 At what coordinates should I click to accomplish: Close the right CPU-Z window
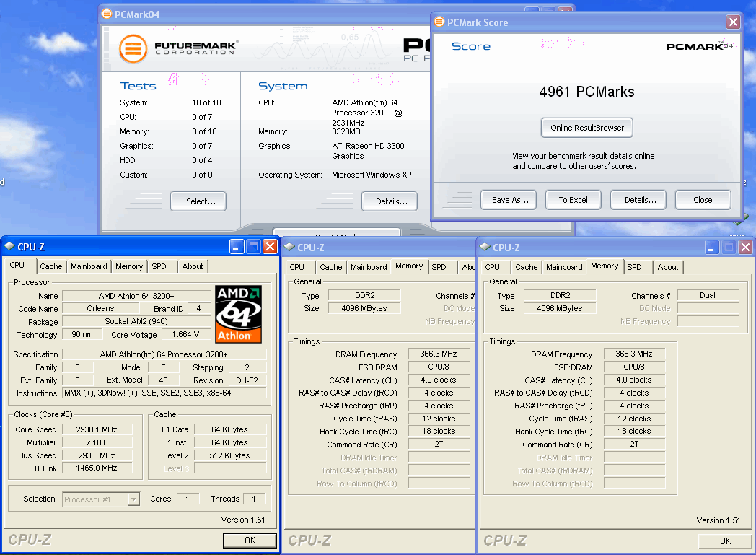(745, 248)
